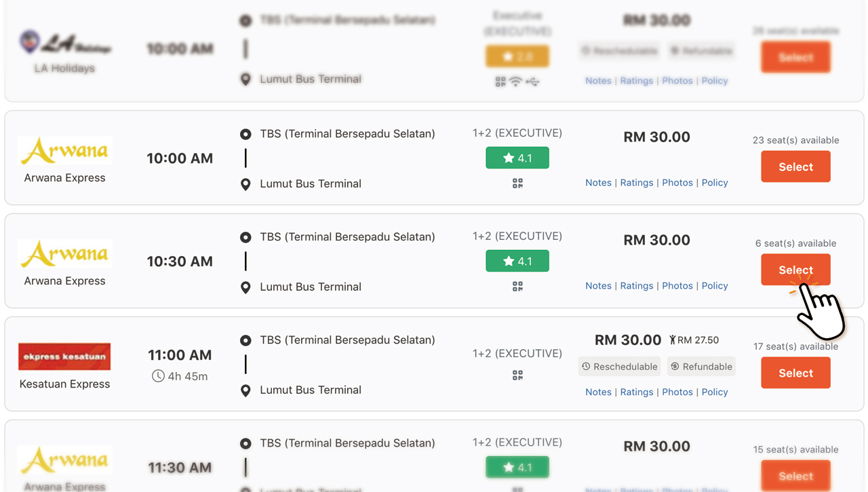Click QR code icon on 10:00 AM Arwana row
The height and width of the screenshot is (492, 868).
pyautogui.click(x=517, y=184)
